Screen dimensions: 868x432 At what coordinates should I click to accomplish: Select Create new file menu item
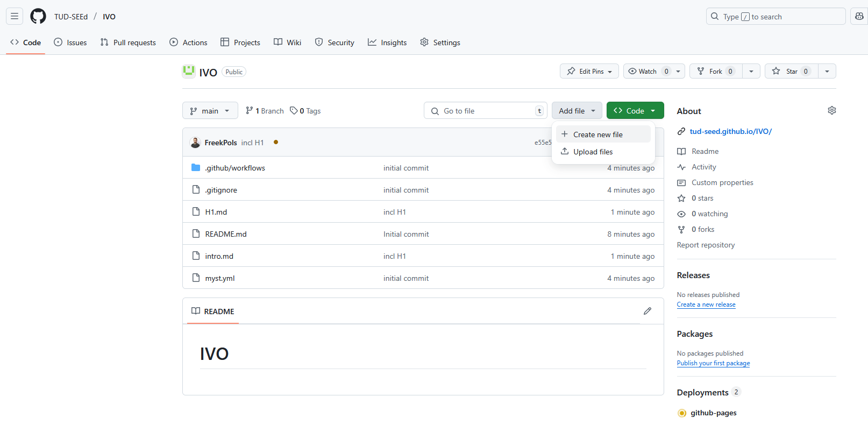click(597, 134)
